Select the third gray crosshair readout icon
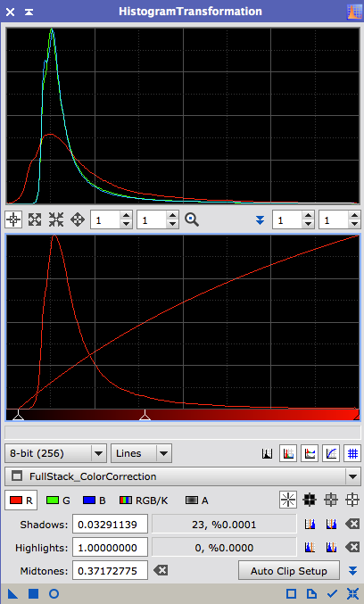 [x=331, y=500]
